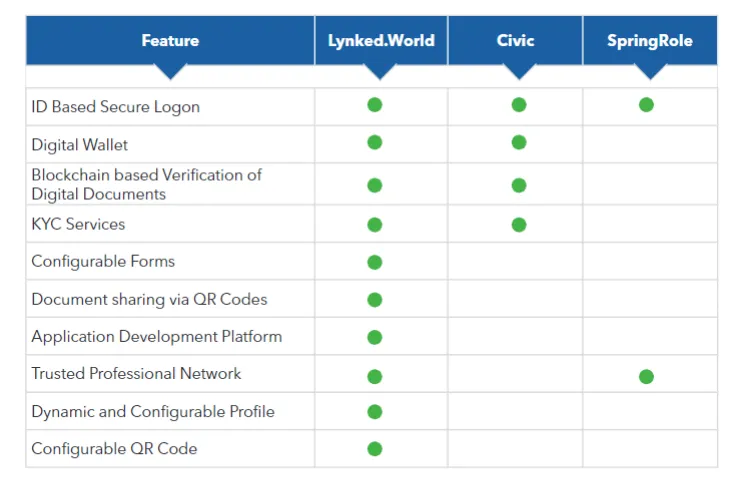This screenshot has height=492, width=739.
Task: Click Civic dot for Blockchain based Verification
Action: coord(519,185)
